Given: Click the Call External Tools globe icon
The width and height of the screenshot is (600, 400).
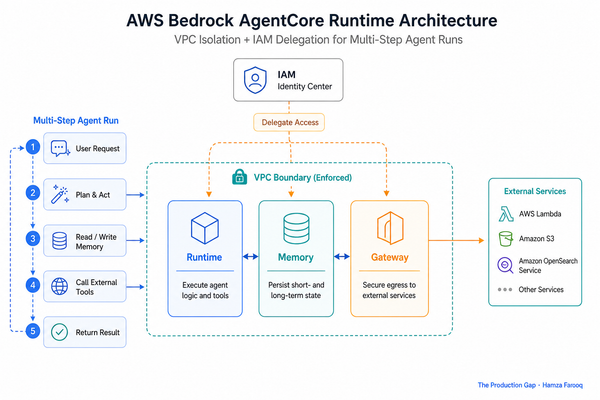Looking at the screenshot, I should point(60,286).
